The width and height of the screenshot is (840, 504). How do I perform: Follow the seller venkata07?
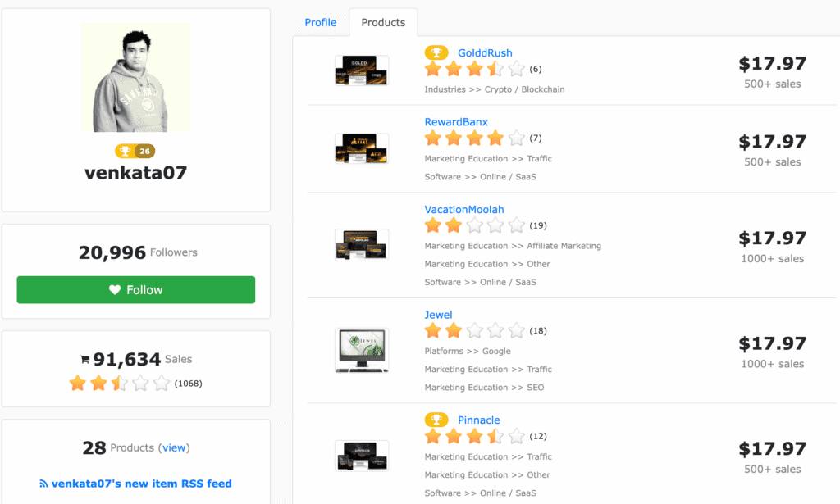click(135, 289)
